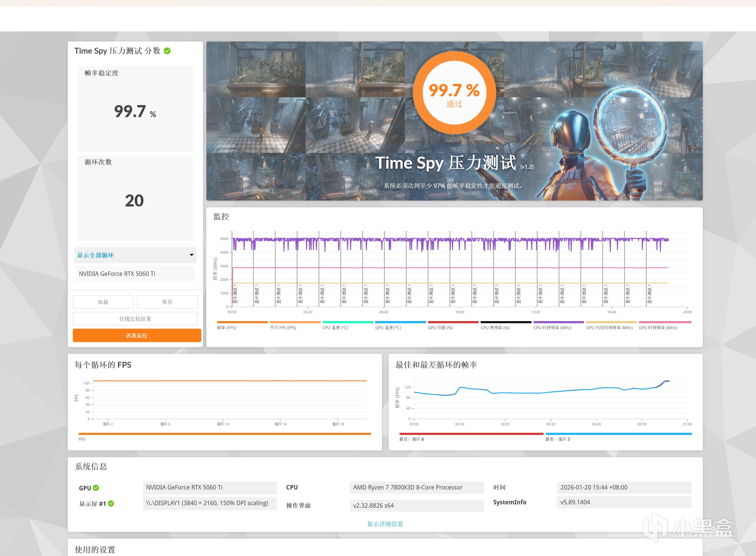Click green checkmark beside Time Spy title
756x556 pixels.
(167, 51)
